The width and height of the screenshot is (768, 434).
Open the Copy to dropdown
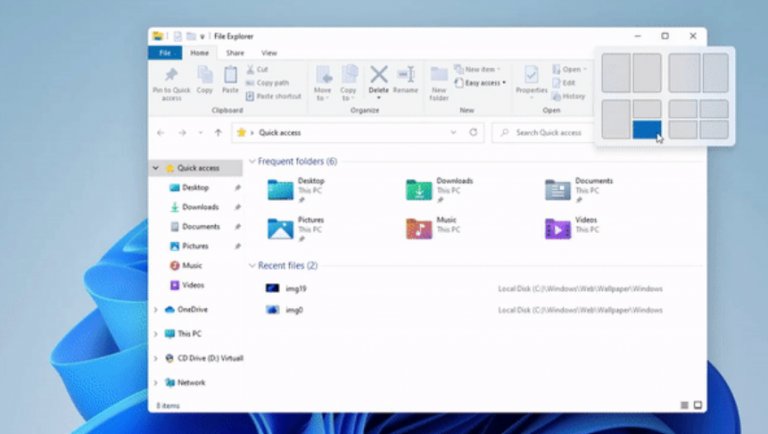point(348,83)
